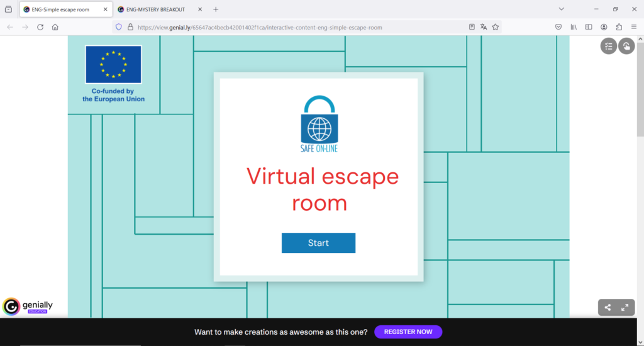The height and width of the screenshot is (346, 644).
Task: Go to the browser home page
Action: tap(55, 27)
